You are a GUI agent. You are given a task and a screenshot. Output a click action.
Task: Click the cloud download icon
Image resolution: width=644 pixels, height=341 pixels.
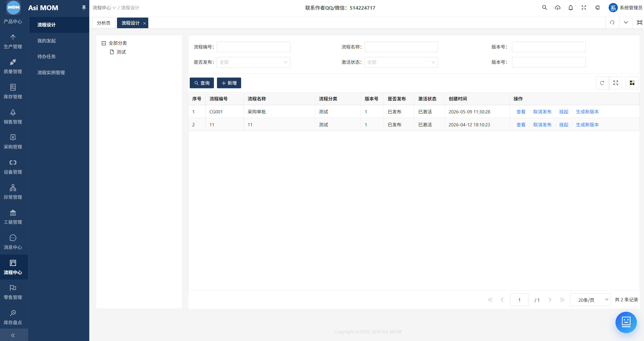point(558,8)
